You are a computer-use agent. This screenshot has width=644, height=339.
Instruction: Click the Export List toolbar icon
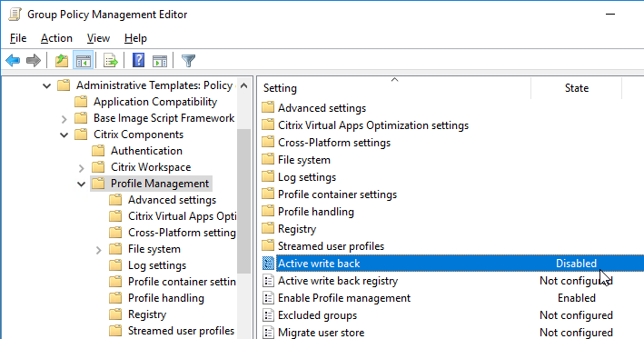coord(111,61)
